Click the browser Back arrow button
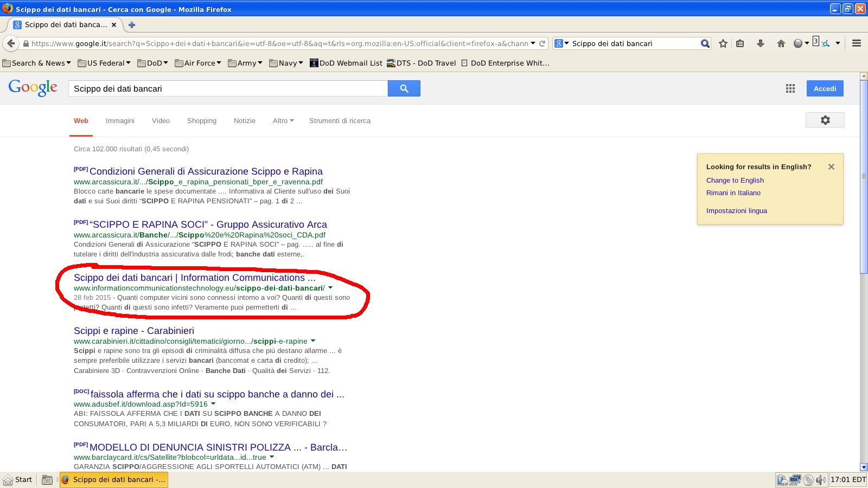 pos(11,43)
